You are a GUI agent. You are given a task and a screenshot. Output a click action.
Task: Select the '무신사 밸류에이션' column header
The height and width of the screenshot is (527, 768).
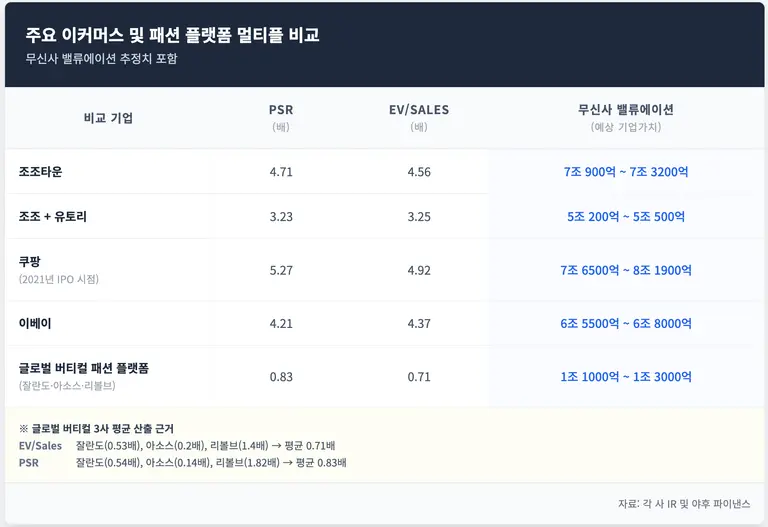tap(626, 110)
